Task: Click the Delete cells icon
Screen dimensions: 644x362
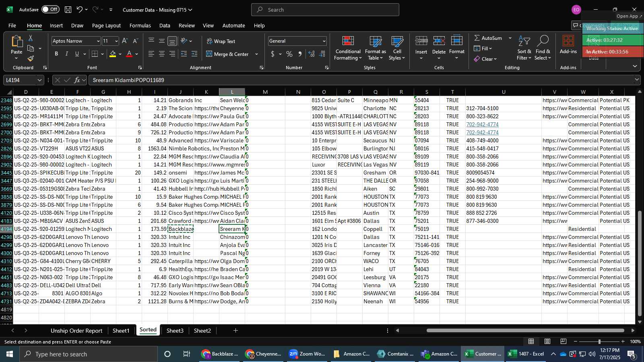Action: coord(439,41)
